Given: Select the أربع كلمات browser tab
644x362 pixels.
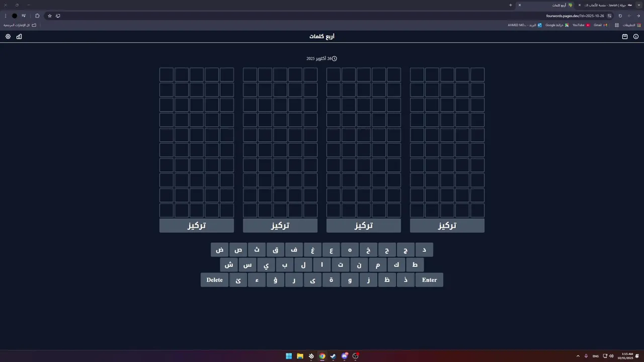Looking at the screenshot, I should (545, 5).
